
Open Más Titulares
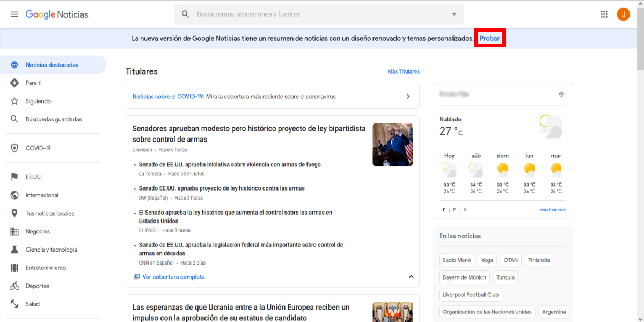point(404,71)
